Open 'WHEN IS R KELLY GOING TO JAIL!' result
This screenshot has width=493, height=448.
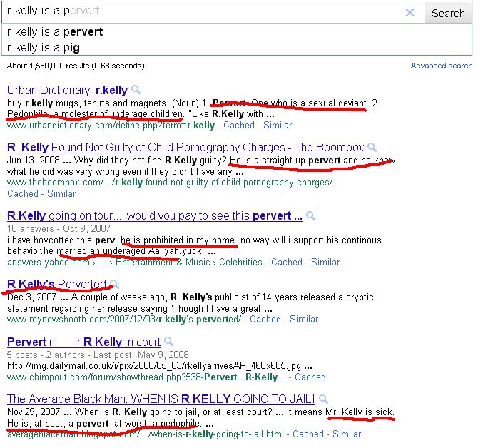(x=161, y=399)
